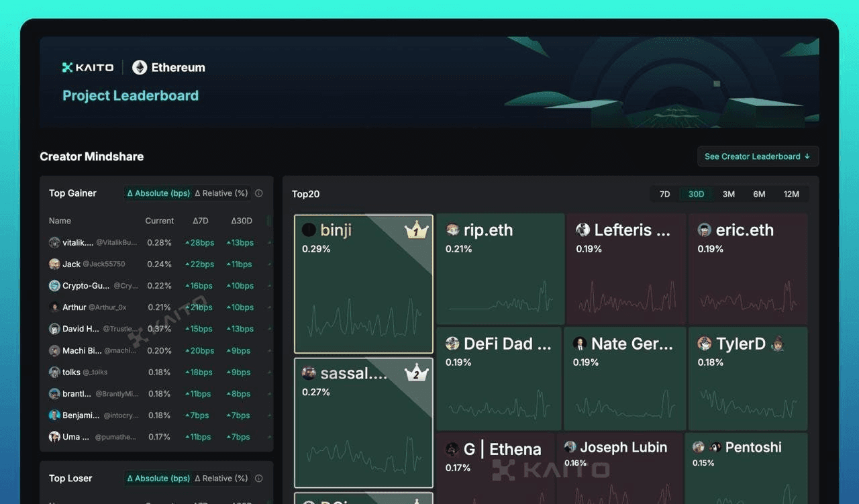Click the Project Leaderboard heading
The height and width of the screenshot is (504, 859).
point(131,96)
